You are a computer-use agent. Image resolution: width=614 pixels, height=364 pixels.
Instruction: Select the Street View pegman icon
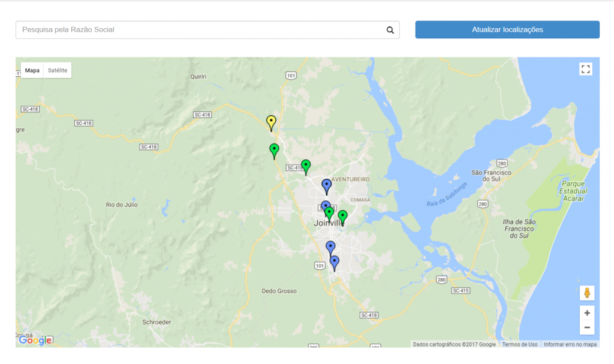pyautogui.click(x=586, y=293)
